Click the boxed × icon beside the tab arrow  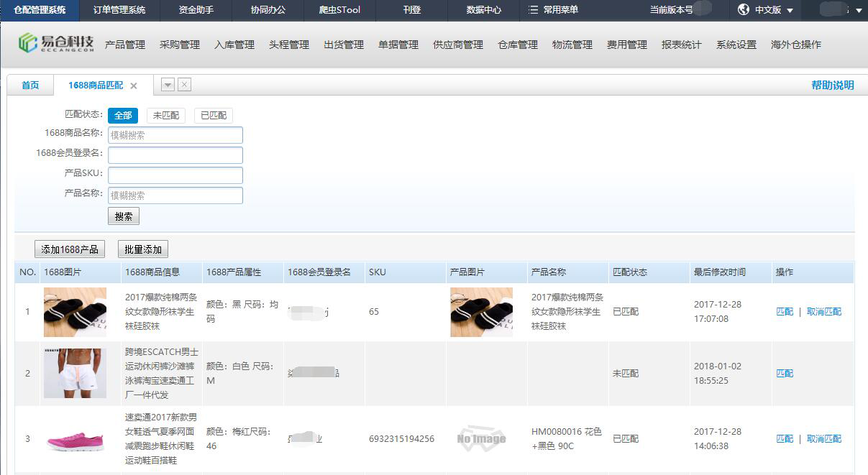(x=184, y=85)
